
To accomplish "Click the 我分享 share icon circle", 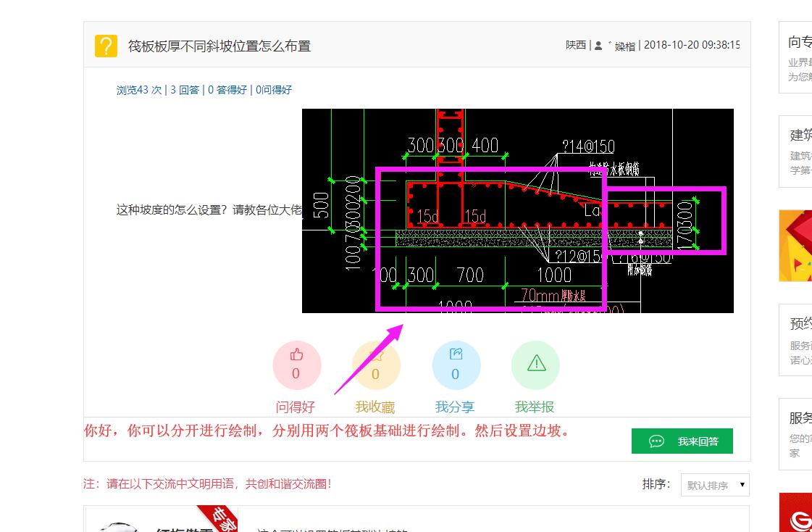I will tap(456, 365).
